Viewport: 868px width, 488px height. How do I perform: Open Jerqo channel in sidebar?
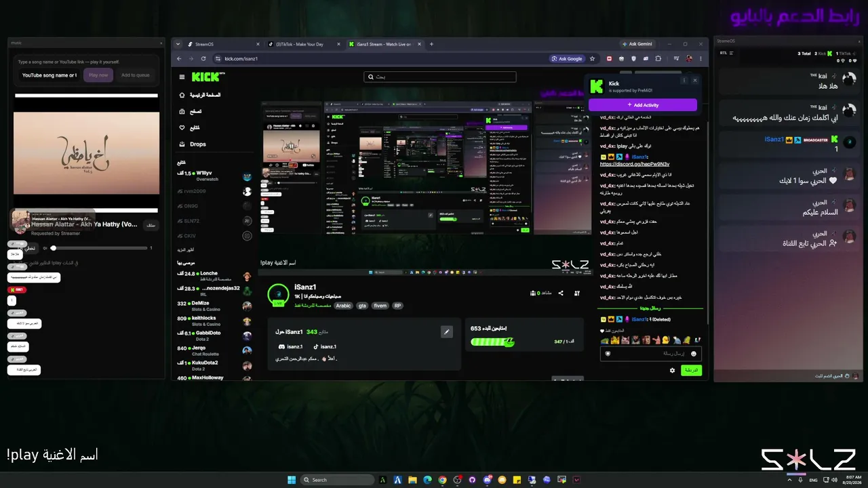pyautogui.click(x=214, y=350)
